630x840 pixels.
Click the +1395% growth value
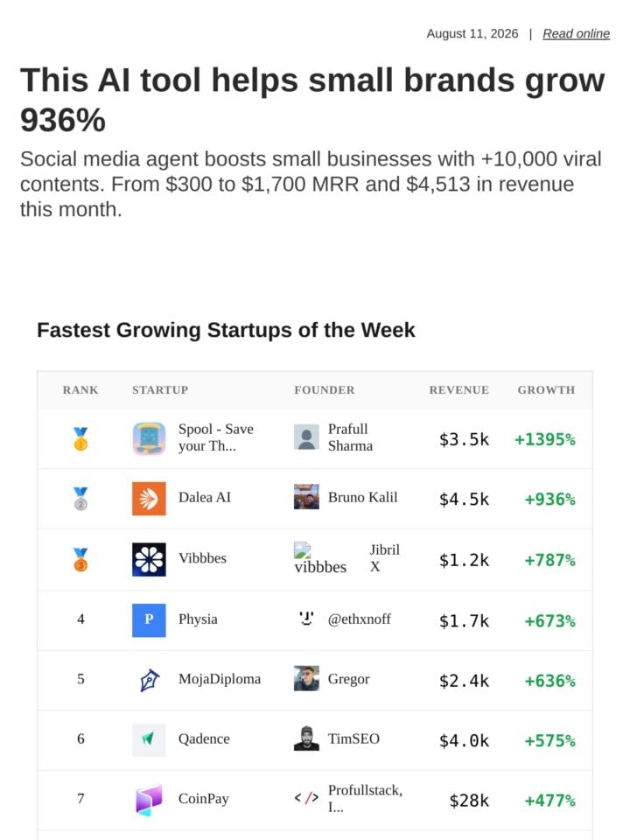(545, 440)
